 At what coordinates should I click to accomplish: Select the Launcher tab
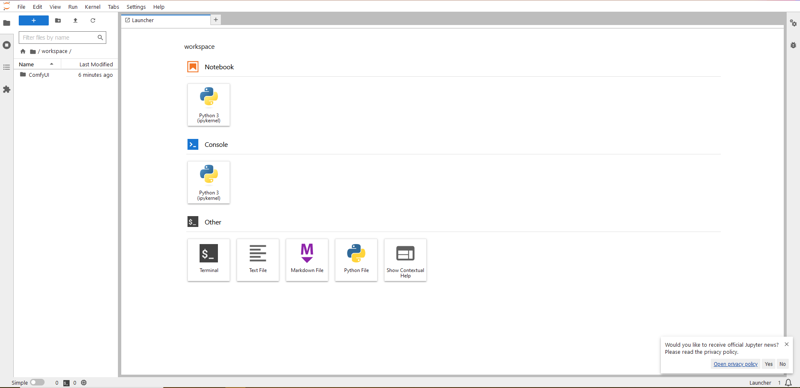(165, 20)
